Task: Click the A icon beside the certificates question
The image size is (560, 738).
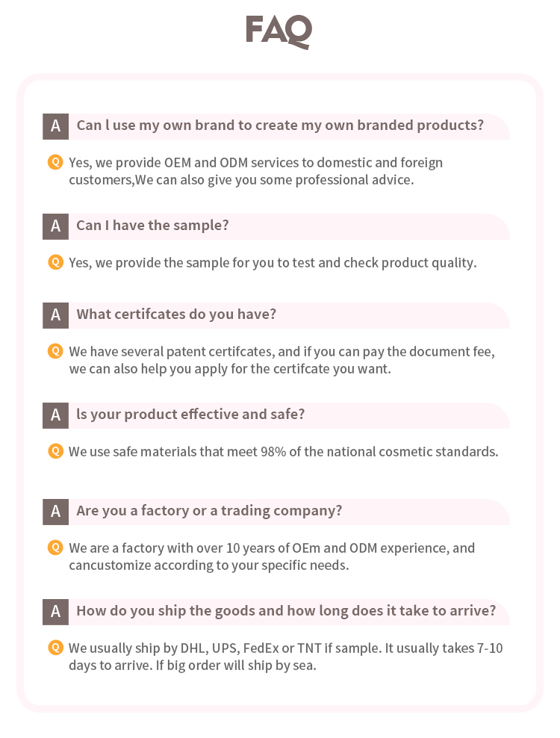Action: click(x=55, y=315)
